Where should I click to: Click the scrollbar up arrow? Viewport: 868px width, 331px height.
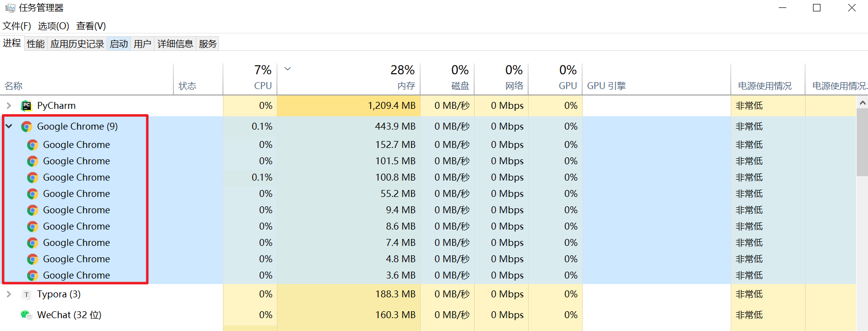863,103
